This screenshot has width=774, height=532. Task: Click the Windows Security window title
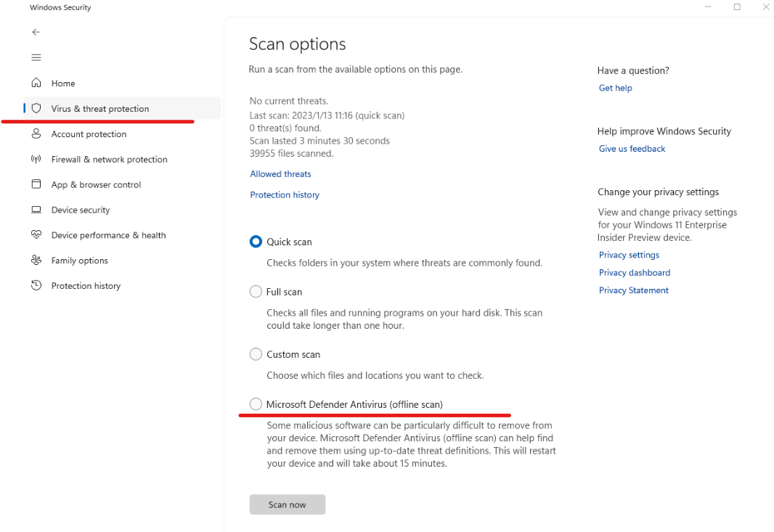click(x=60, y=7)
